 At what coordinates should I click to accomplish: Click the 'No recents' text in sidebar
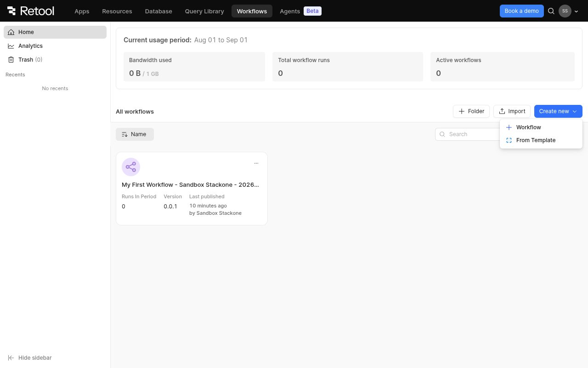55,88
